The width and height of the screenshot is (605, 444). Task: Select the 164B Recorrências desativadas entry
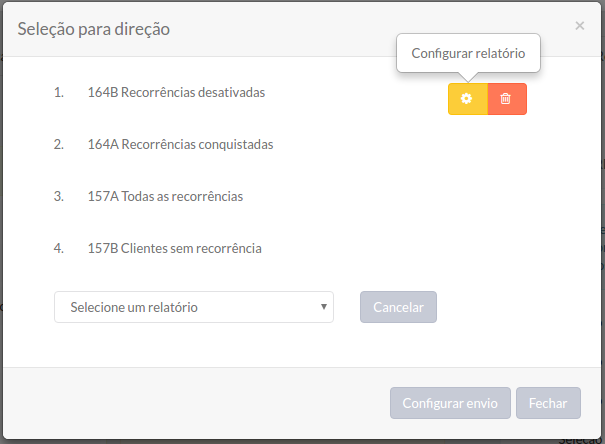(176, 93)
